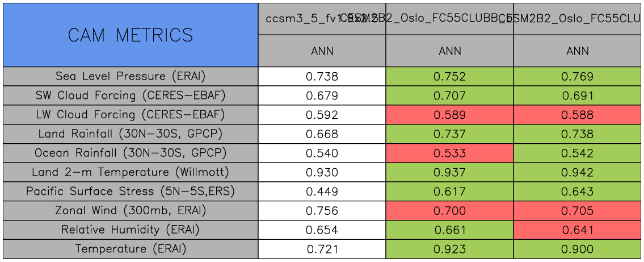Screen dimensions: 644x262
Task: Open the Zonal Wind (300mb, ERAI) metric
Action: [x=131, y=211]
